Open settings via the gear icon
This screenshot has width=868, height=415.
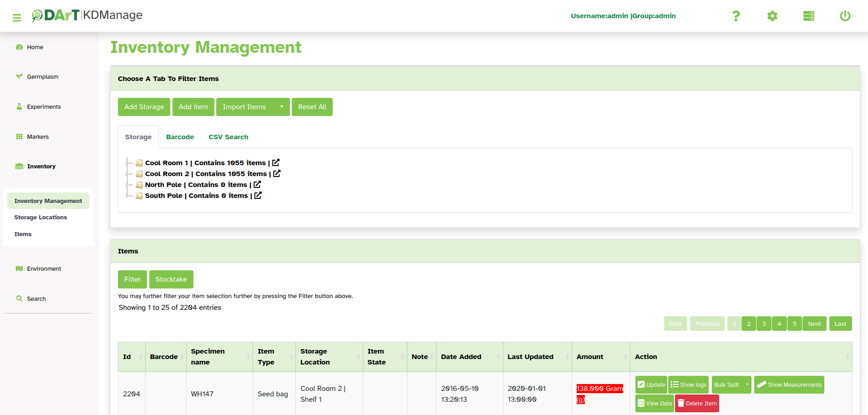(772, 16)
